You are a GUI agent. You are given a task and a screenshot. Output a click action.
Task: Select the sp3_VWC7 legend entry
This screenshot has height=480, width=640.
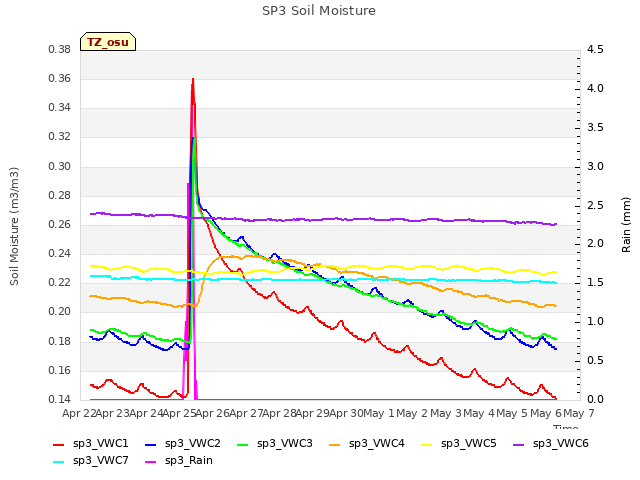(x=91, y=461)
